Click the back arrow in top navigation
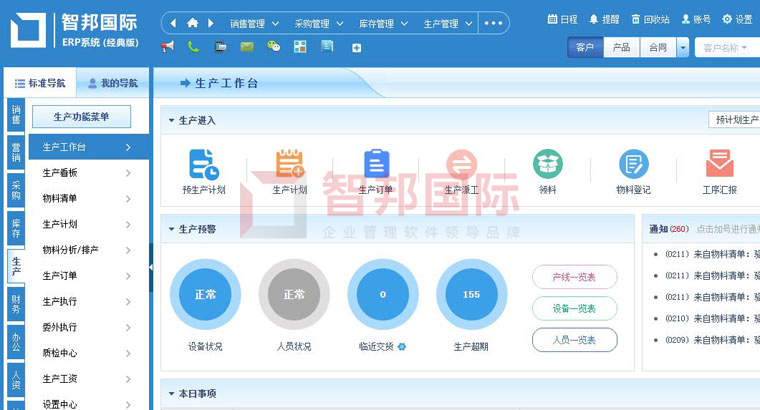Image resolution: width=760 pixels, height=410 pixels. pos(174,23)
